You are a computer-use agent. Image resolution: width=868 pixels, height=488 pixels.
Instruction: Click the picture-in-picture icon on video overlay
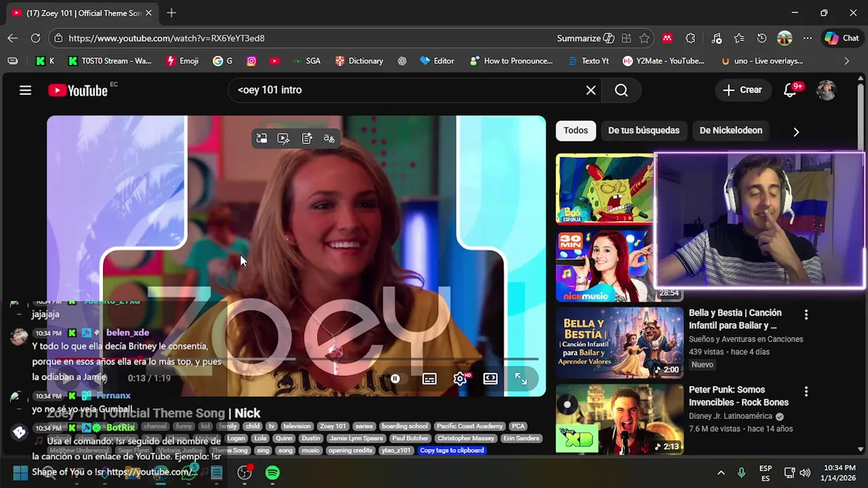[262, 138]
